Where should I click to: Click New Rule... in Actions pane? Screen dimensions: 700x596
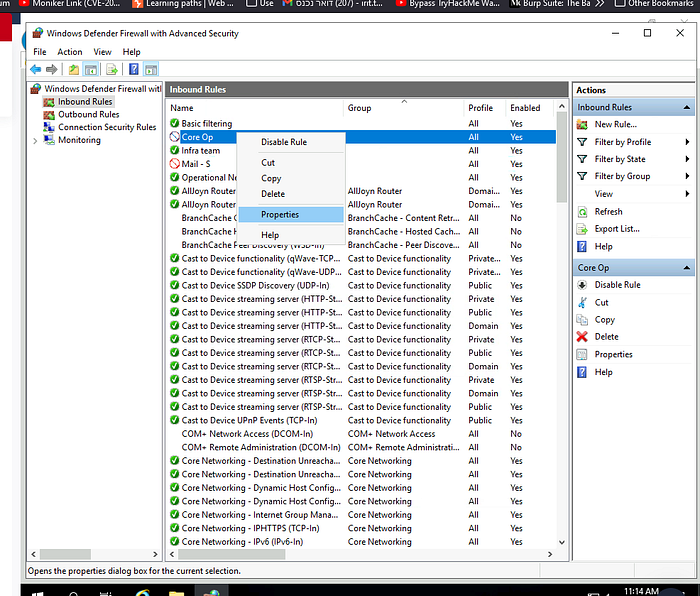(x=616, y=125)
